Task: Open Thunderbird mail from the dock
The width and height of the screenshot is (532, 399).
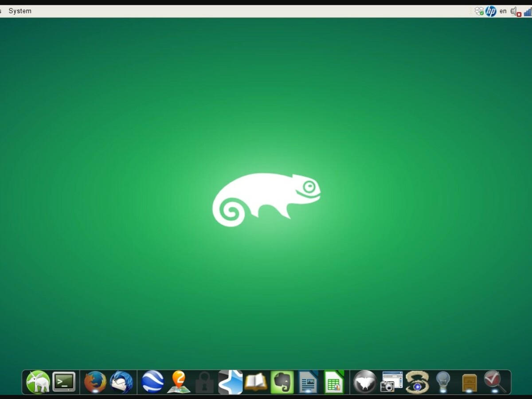Action: click(x=121, y=382)
